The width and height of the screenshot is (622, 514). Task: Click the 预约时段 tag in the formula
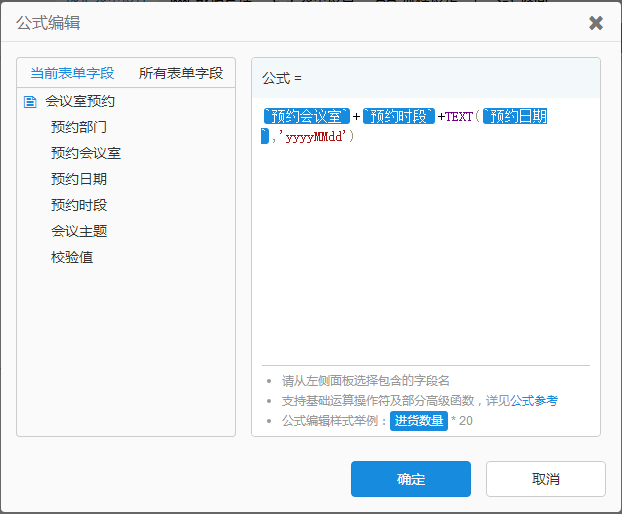pyautogui.click(x=398, y=117)
